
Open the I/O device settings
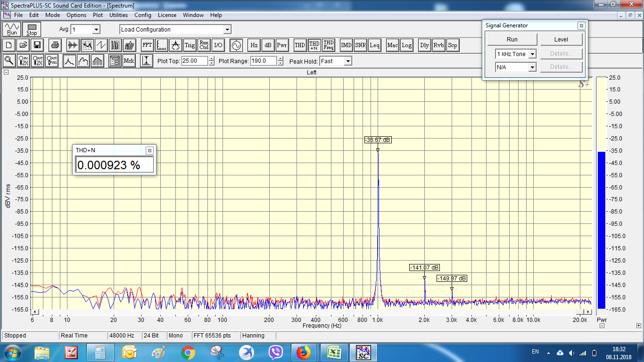tap(218, 45)
